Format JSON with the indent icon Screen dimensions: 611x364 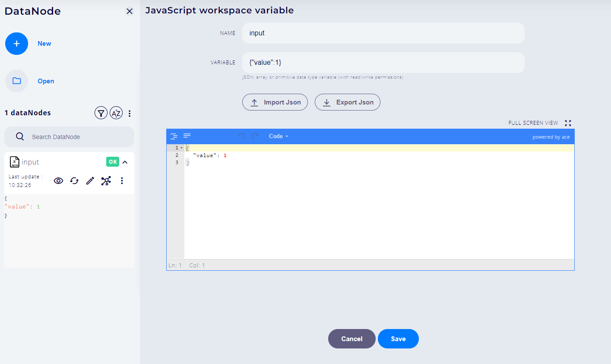pyautogui.click(x=174, y=136)
